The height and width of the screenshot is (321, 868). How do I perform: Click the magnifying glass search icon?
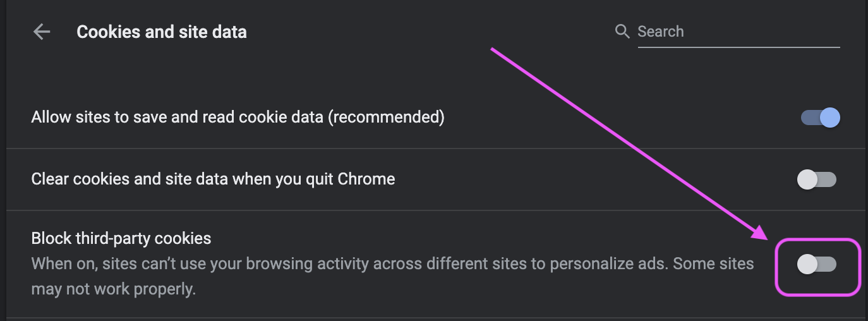(x=622, y=32)
